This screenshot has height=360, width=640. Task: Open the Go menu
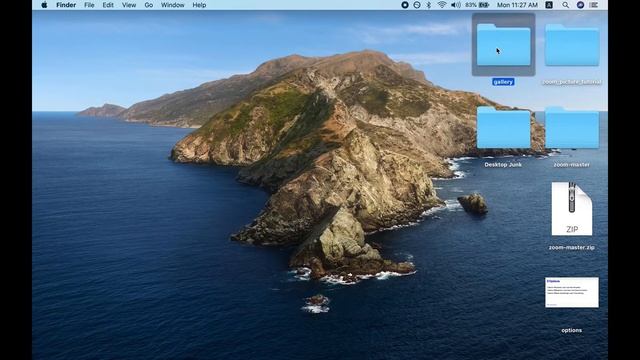(149, 5)
